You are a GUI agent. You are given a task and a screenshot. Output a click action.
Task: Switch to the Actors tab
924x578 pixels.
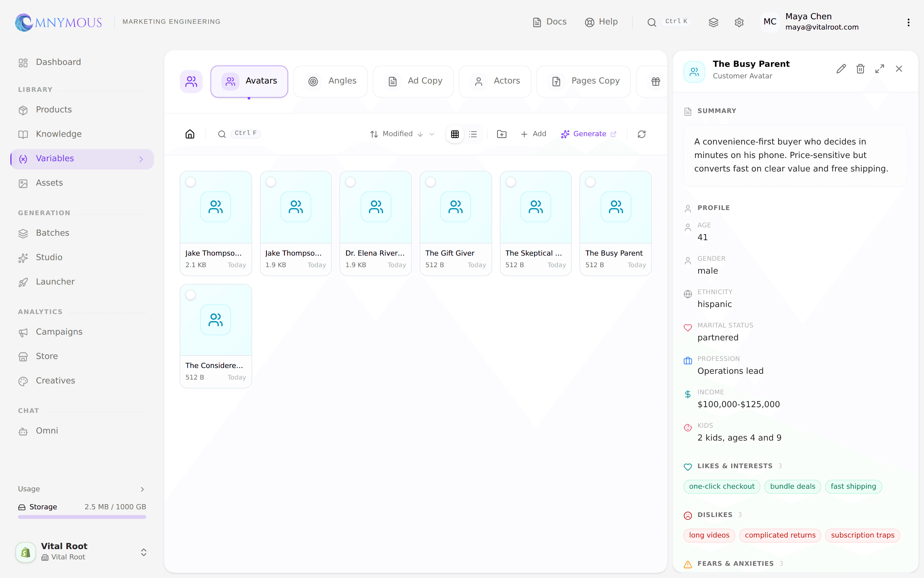(495, 82)
